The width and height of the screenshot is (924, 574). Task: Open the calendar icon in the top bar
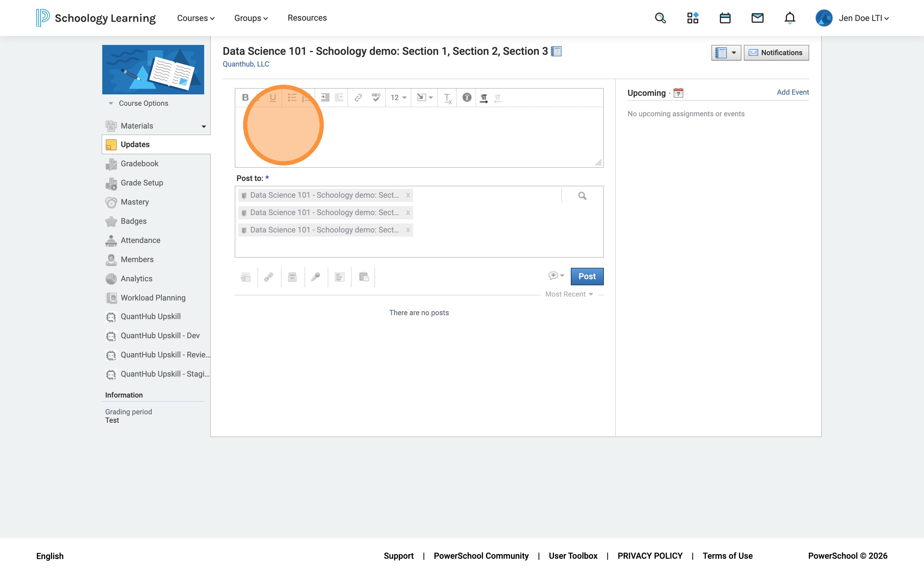click(725, 18)
